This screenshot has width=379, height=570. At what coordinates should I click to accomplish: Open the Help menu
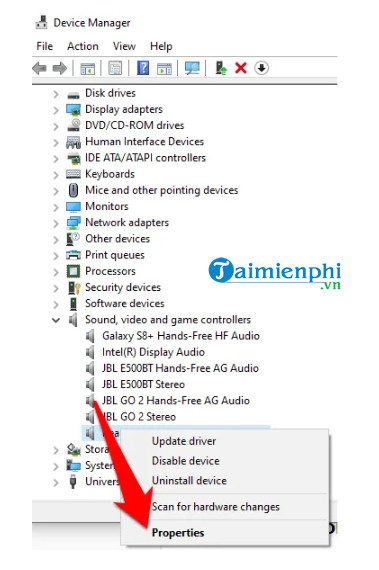tap(161, 46)
